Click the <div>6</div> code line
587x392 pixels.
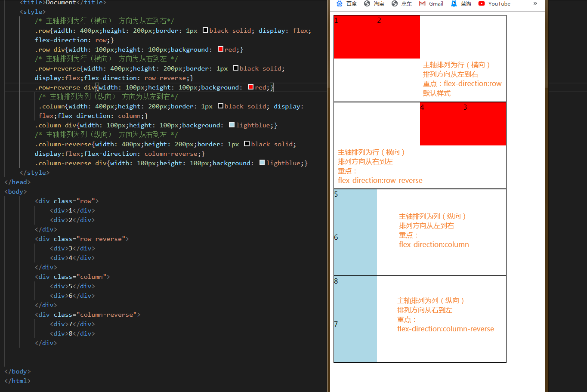tap(72, 296)
